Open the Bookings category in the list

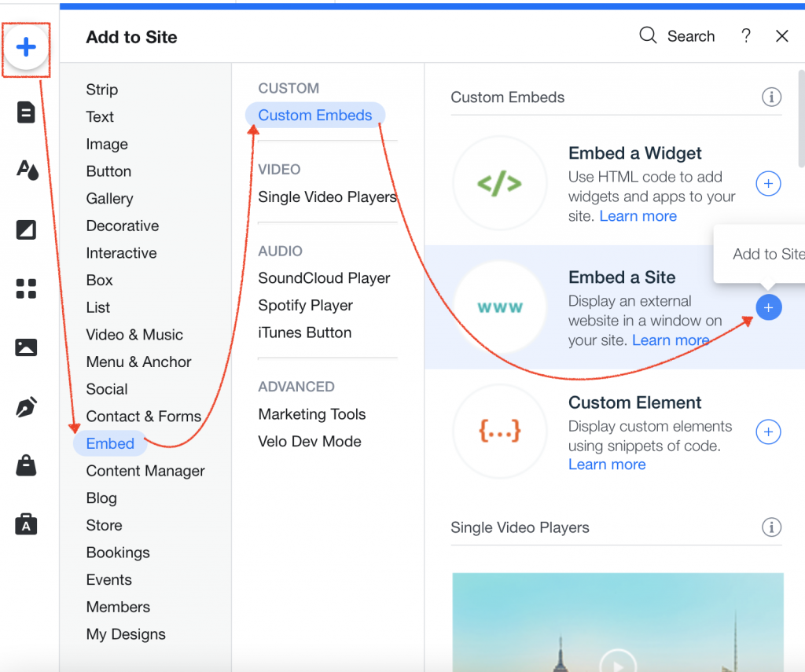(x=118, y=552)
